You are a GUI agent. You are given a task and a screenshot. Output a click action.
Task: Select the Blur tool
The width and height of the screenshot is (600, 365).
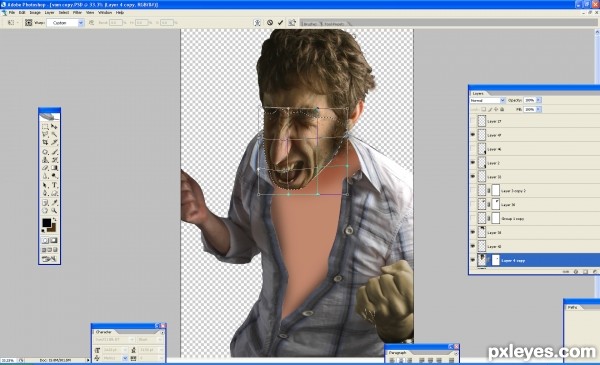pyautogui.click(x=45, y=176)
